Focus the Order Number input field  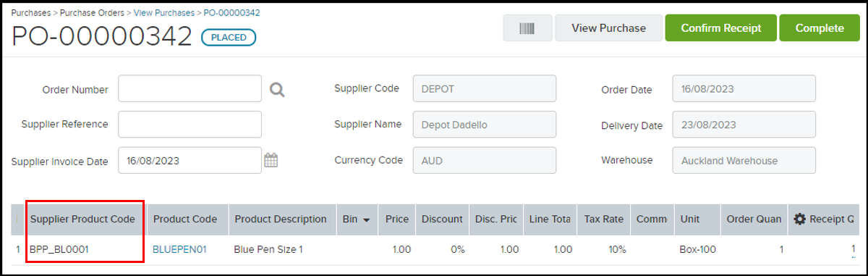point(190,89)
